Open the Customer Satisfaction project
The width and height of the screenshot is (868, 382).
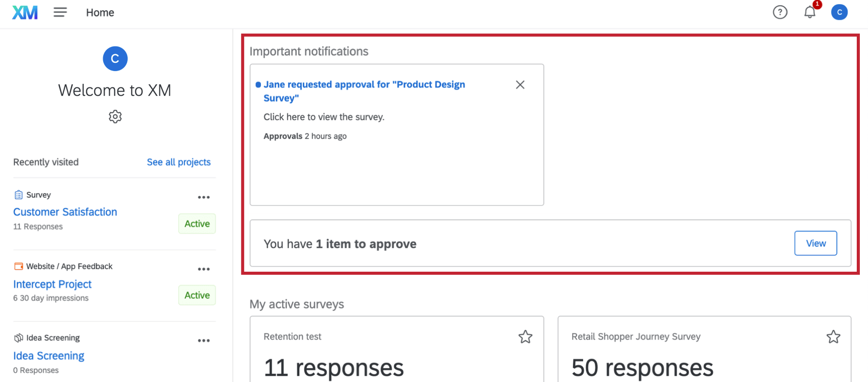[x=65, y=212]
